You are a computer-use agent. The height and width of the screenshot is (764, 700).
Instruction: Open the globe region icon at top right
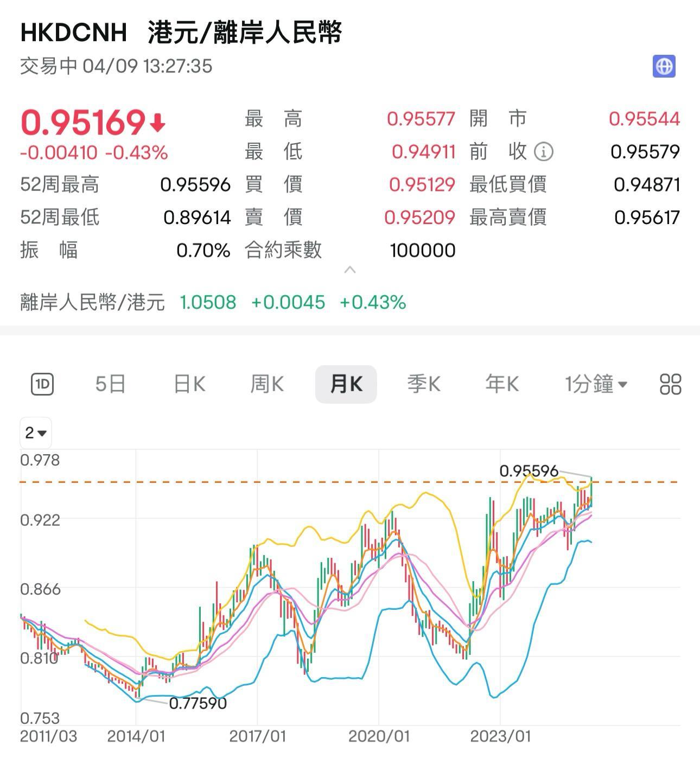point(664,66)
